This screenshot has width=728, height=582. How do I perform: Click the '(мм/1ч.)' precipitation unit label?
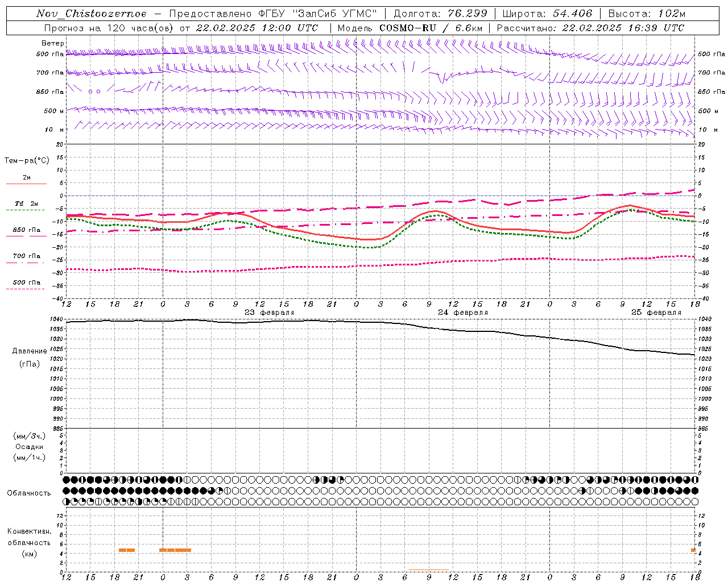[x=30, y=458]
